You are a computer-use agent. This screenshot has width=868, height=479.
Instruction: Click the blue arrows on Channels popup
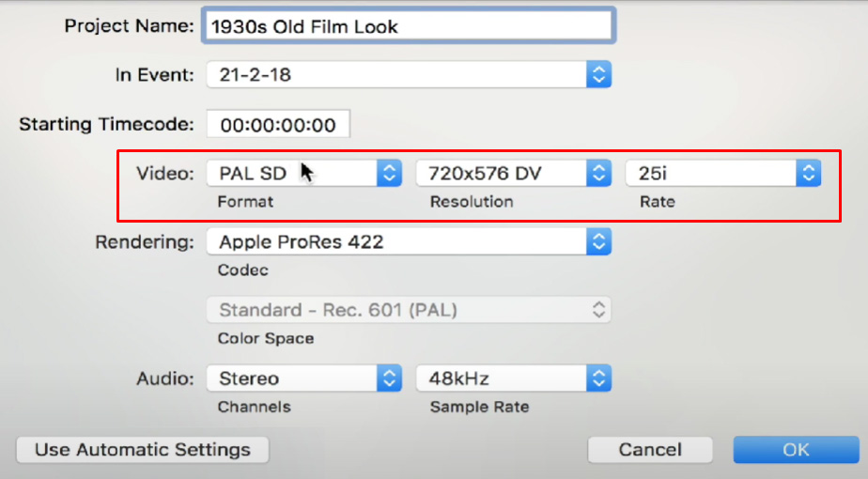[389, 379]
